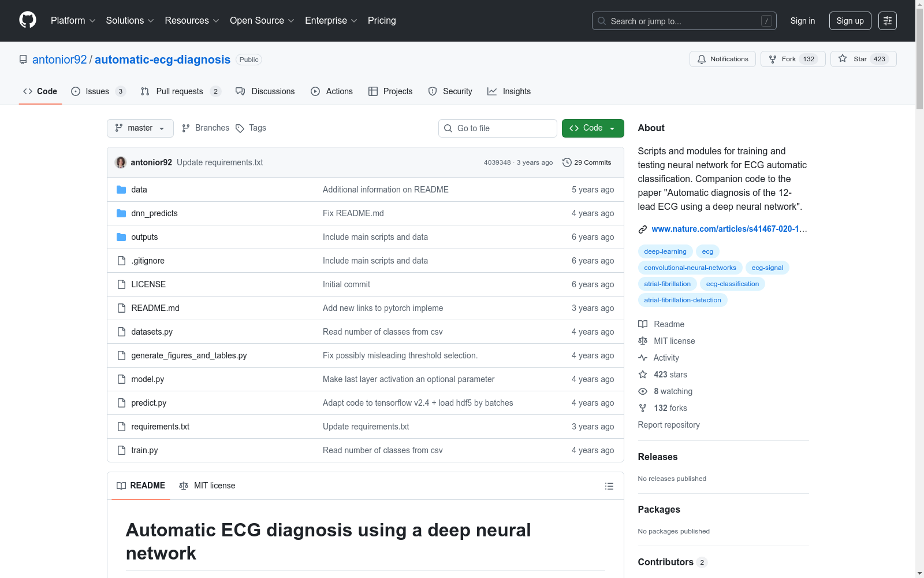Open README outline list icon
The height and width of the screenshot is (578, 924).
point(609,486)
